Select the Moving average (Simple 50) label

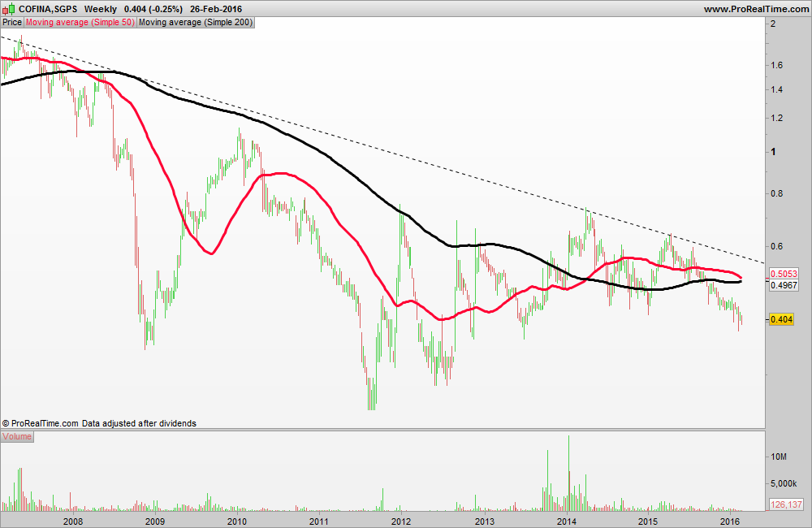[x=80, y=22]
